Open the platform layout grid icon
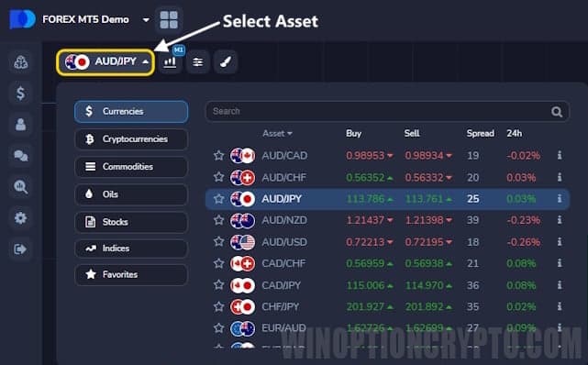The image size is (588, 365). coord(169,19)
